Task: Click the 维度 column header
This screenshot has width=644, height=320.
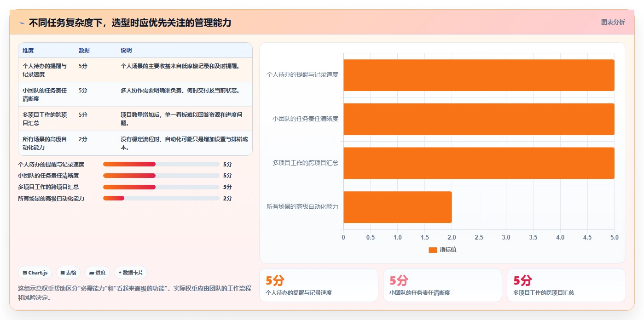Action: pyautogui.click(x=28, y=51)
